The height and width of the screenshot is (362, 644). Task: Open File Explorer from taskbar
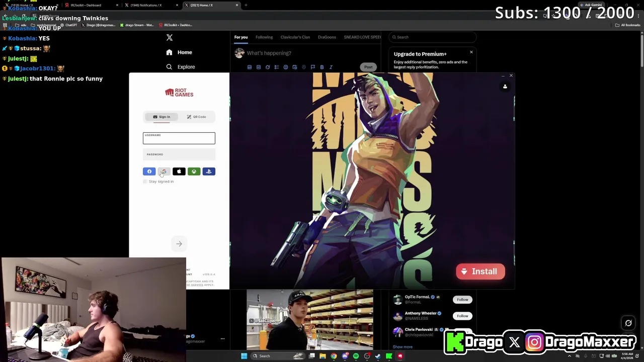click(x=323, y=356)
